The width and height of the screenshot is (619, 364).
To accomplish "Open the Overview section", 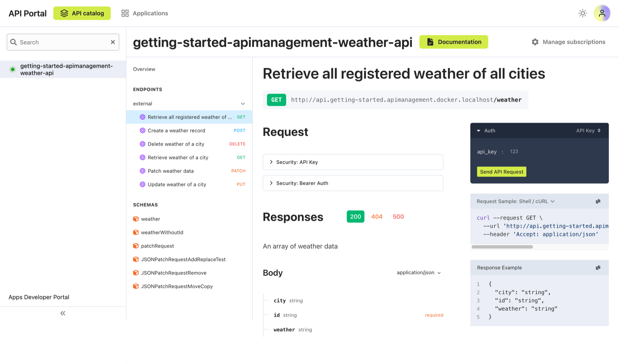I will tap(144, 69).
